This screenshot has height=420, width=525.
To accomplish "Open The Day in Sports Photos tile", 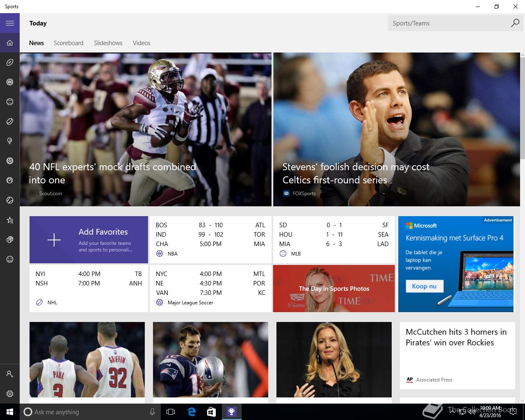I will coord(334,288).
